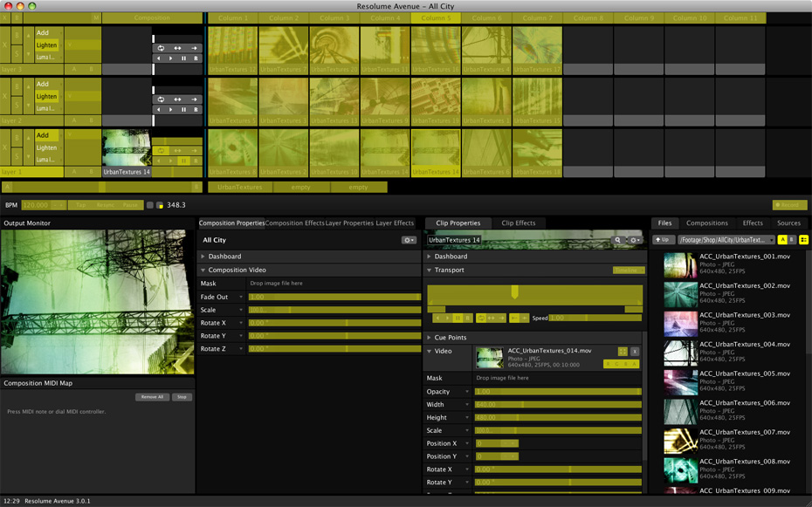Click the pause button on layer 1 transport
The image size is (812, 507).
coord(183,161)
